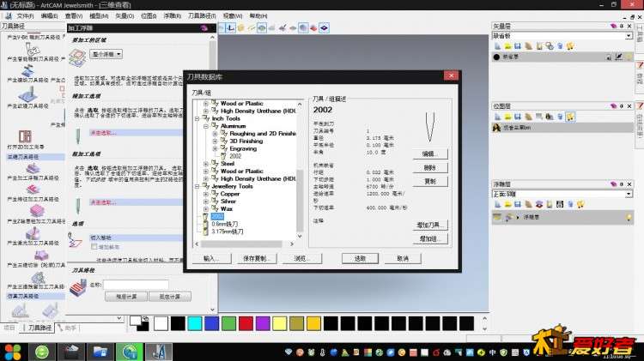Expand the Silver tree node
Image resolution: width=644 pixels, height=361 pixels.
[x=206, y=202]
